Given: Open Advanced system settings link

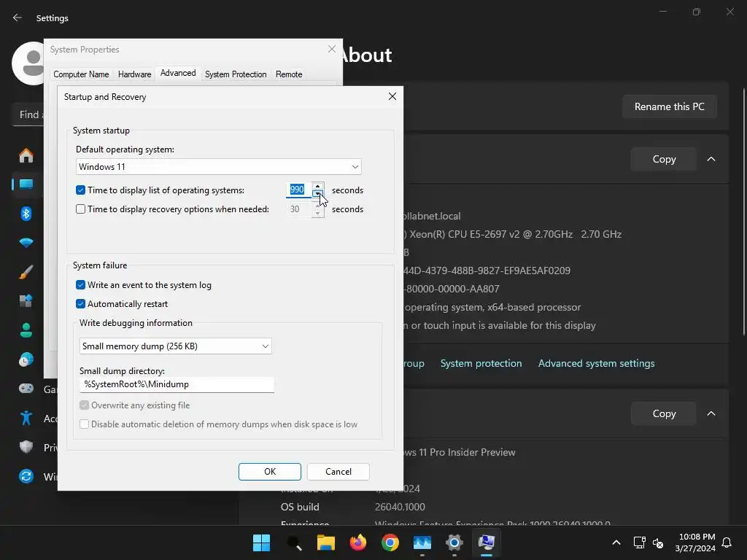Looking at the screenshot, I should (597, 363).
